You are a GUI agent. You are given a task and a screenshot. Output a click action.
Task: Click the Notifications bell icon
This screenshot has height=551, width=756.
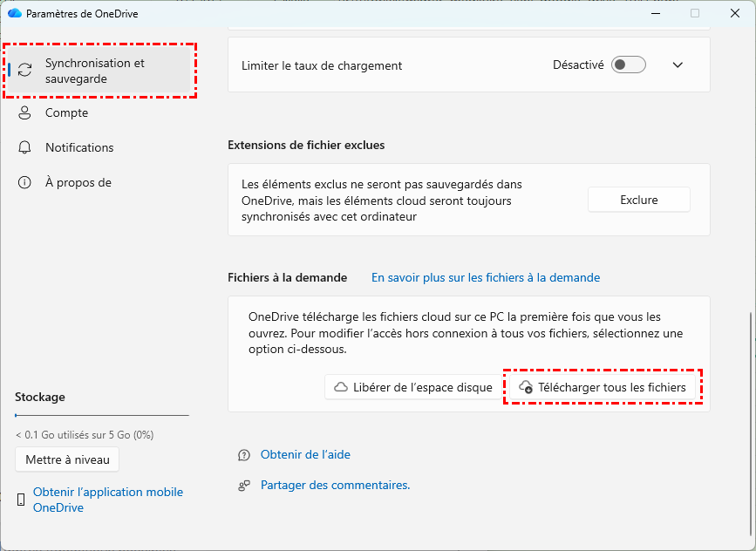(x=24, y=147)
